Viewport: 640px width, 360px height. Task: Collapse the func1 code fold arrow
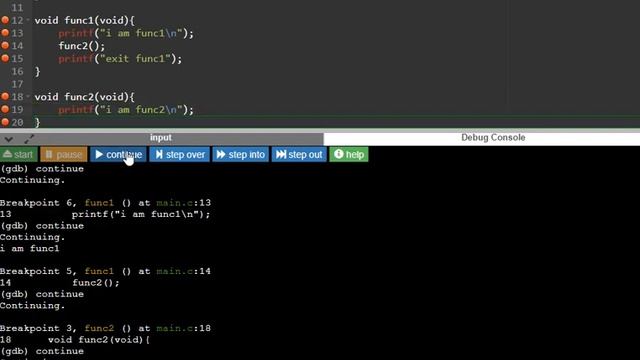click(x=28, y=20)
